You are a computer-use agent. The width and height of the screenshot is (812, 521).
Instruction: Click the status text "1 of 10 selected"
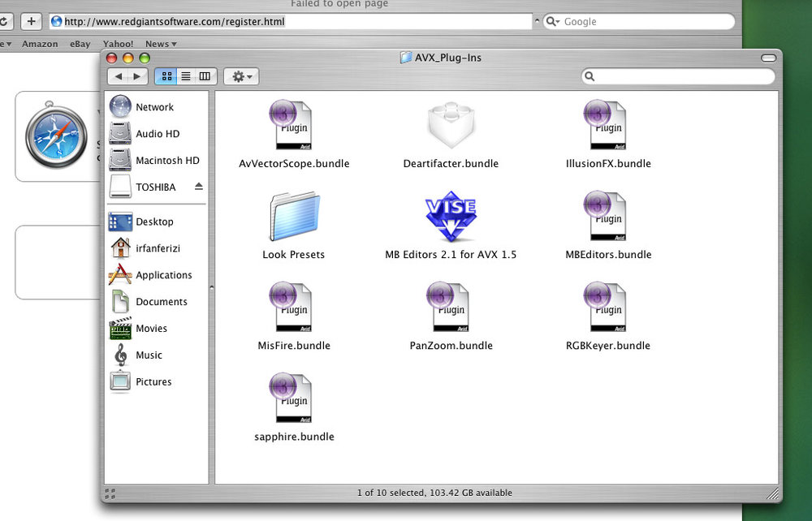tap(392, 493)
